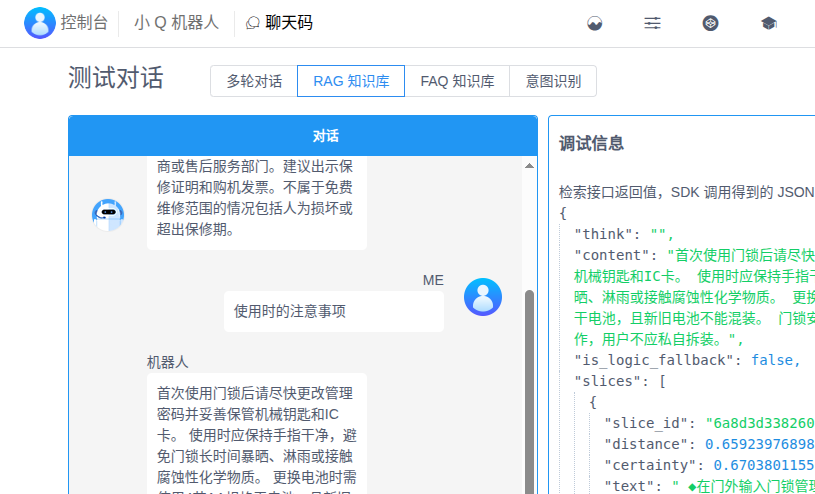Open the sliders settings icon
Screen dimensions: 815x494
tap(652, 23)
